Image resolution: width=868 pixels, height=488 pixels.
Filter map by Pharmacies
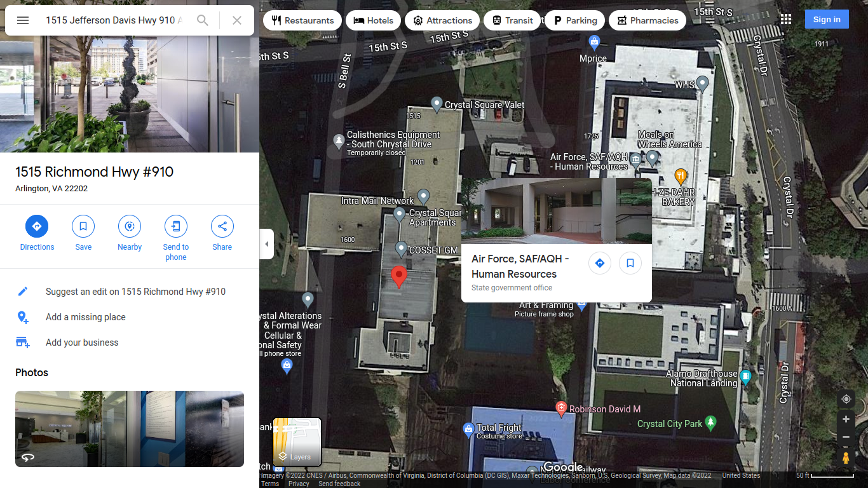tap(648, 20)
